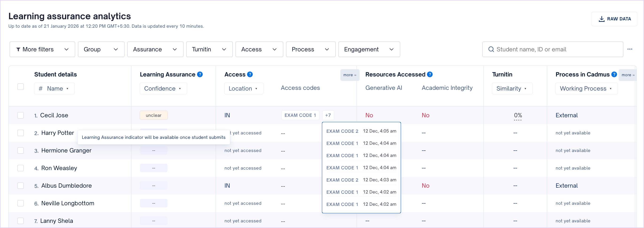Click Cecil Jose's unclear confidence badge

pyautogui.click(x=154, y=115)
